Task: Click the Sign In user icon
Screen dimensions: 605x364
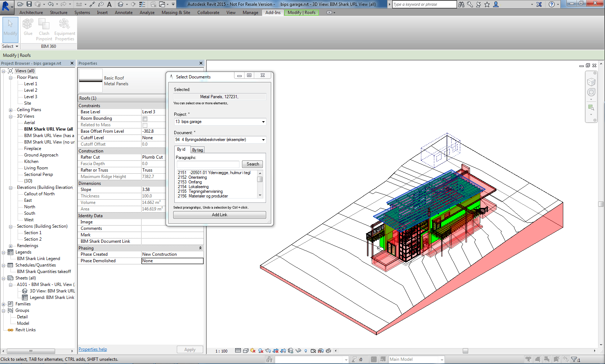Action: click(496, 4)
